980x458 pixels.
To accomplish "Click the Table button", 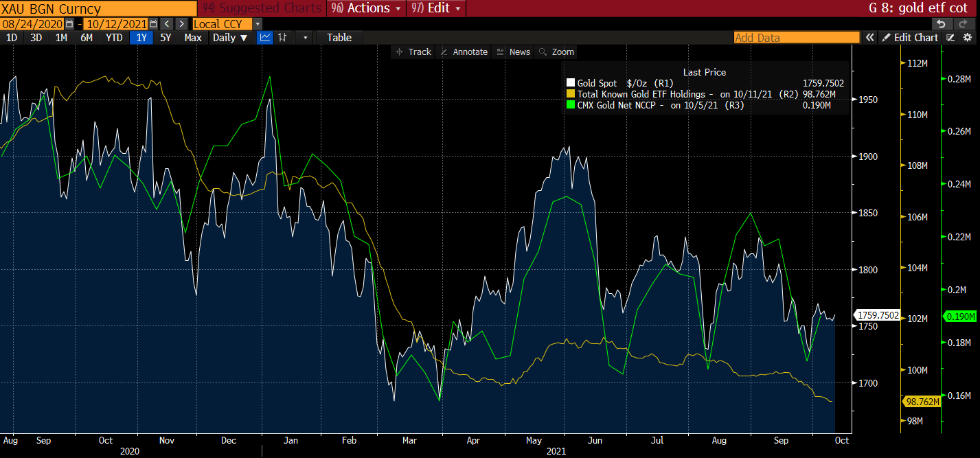I will click(339, 38).
